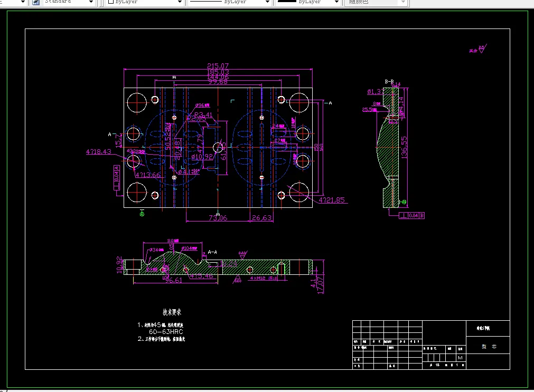Click the A-A section view label
Viewport: 534px width, 392px height.
[212, 252]
